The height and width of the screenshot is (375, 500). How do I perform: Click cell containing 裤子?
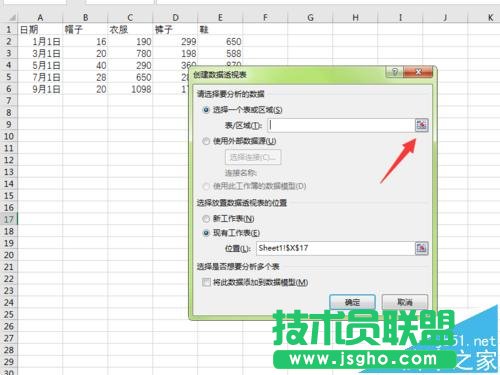175,30
